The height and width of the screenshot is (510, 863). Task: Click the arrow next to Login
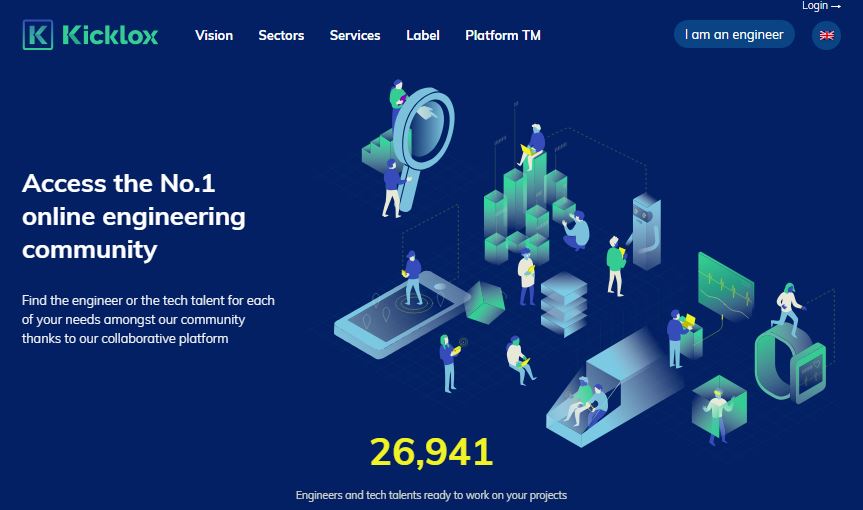(x=836, y=7)
